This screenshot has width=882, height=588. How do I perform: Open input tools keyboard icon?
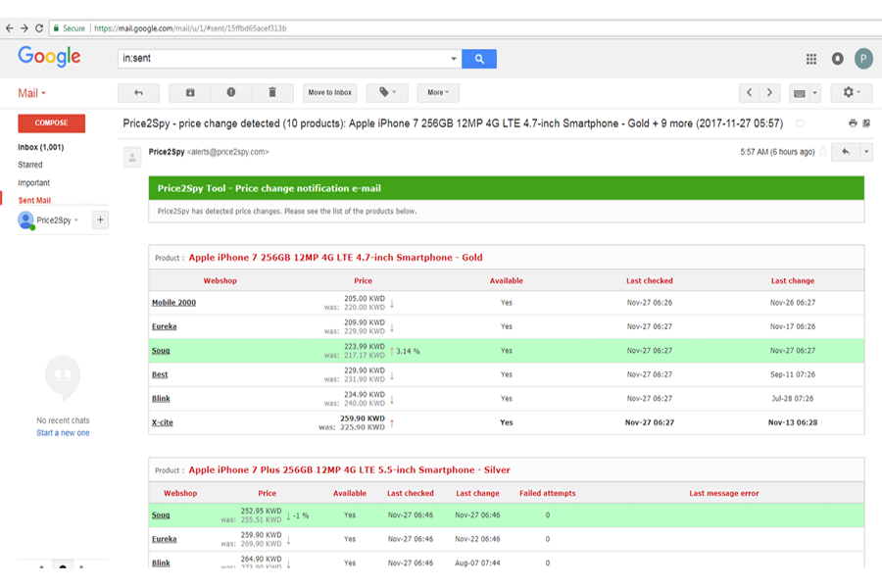point(800,93)
